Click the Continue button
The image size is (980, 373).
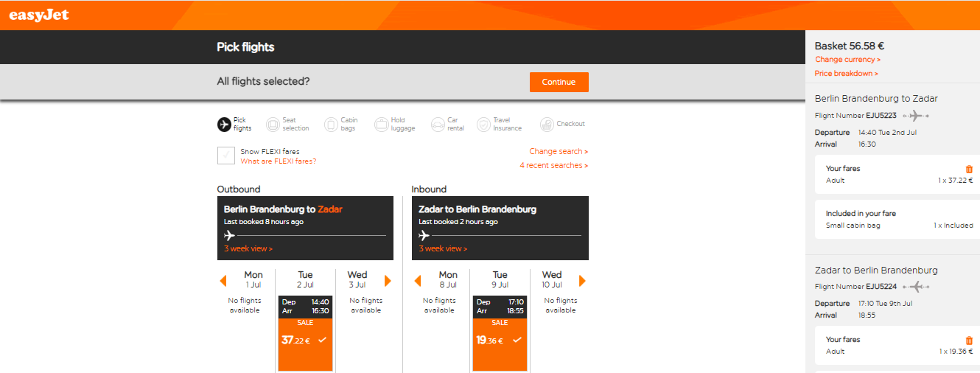[x=559, y=82]
